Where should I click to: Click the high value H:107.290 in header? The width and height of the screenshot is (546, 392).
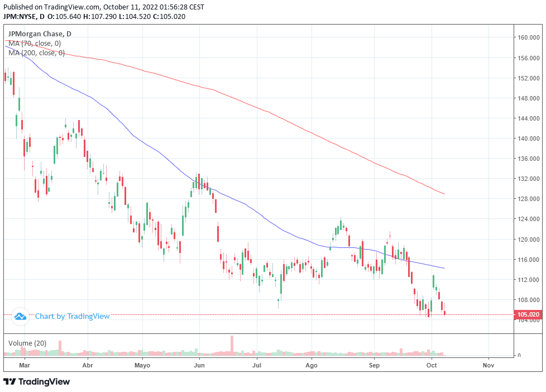click(100, 16)
